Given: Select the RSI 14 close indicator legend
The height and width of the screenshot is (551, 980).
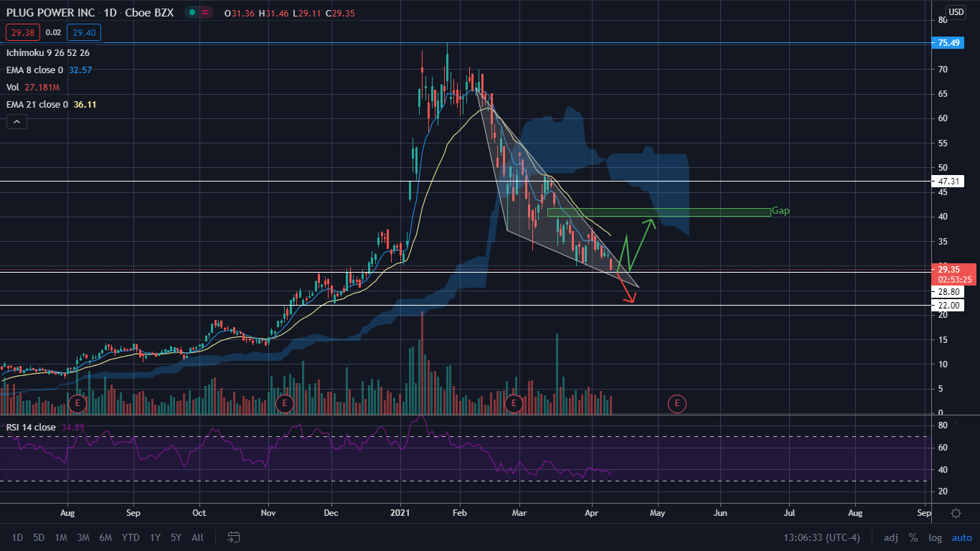Looking at the screenshot, I should (x=31, y=428).
